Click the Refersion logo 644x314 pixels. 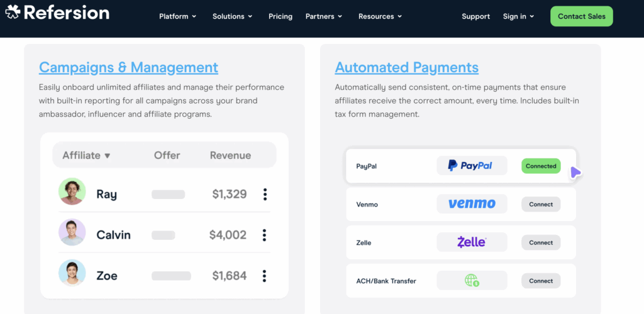pos(57,13)
